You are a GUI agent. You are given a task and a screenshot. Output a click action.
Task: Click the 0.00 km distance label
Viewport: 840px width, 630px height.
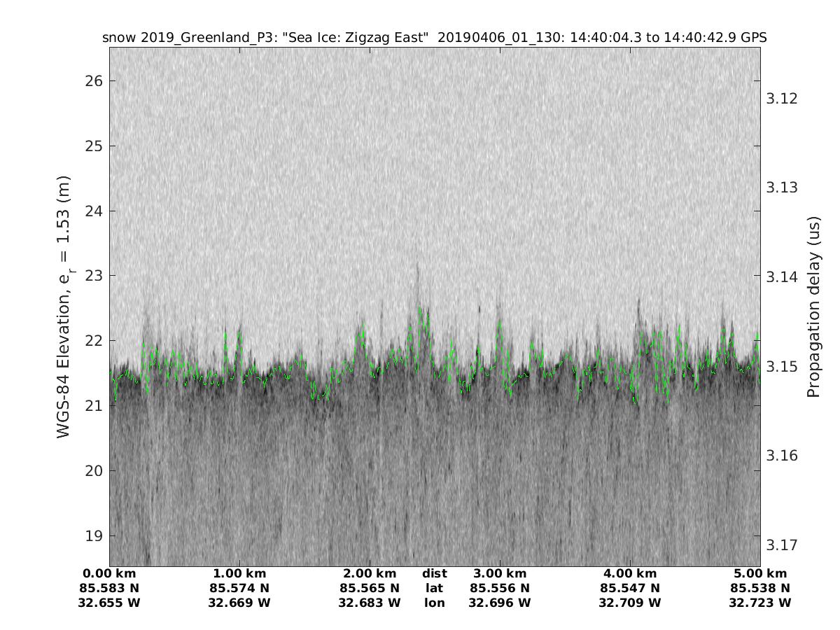pos(110,574)
